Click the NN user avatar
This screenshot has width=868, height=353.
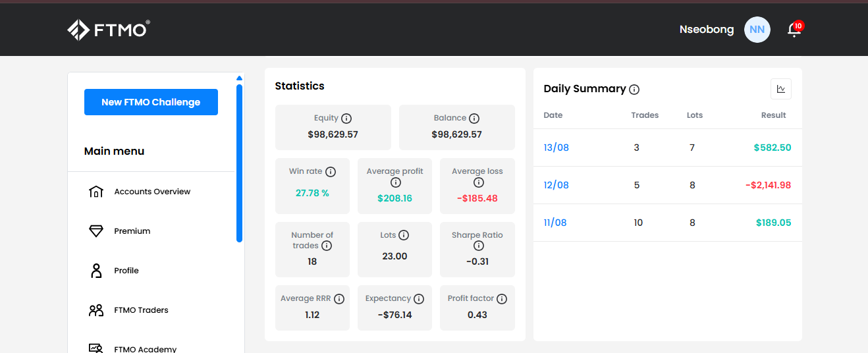pos(757,30)
